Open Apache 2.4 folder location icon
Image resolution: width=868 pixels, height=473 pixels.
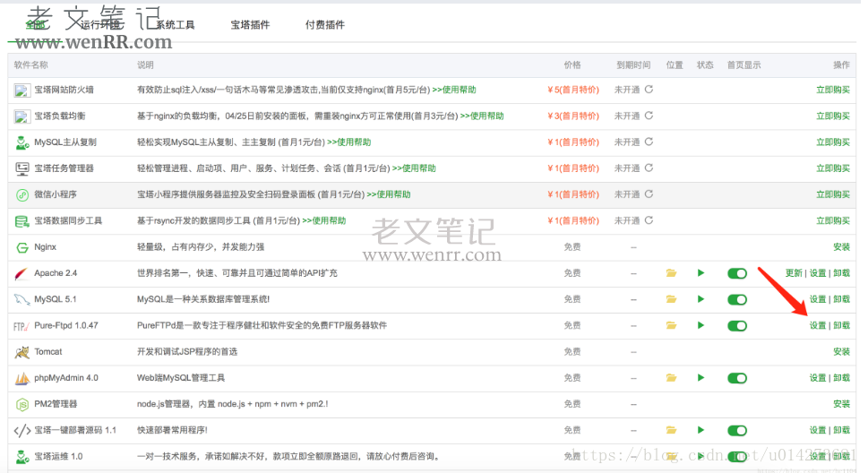pos(672,273)
